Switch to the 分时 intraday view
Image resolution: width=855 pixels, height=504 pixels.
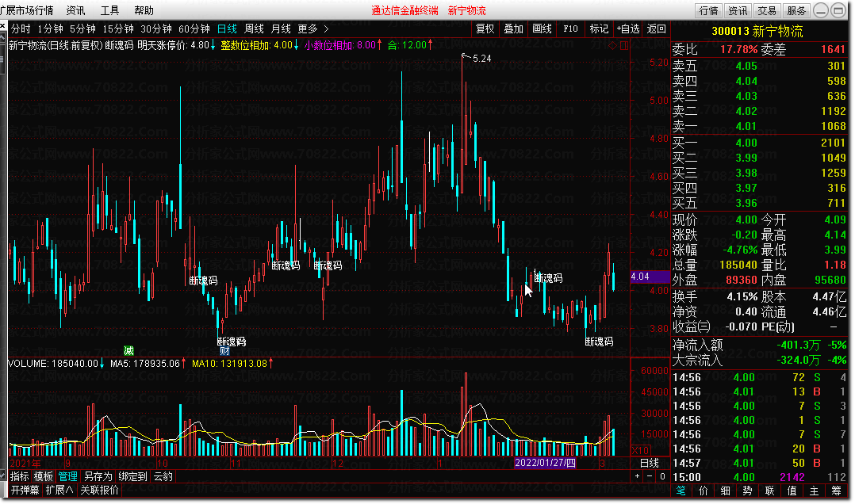pyautogui.click(x=21, y=29)
